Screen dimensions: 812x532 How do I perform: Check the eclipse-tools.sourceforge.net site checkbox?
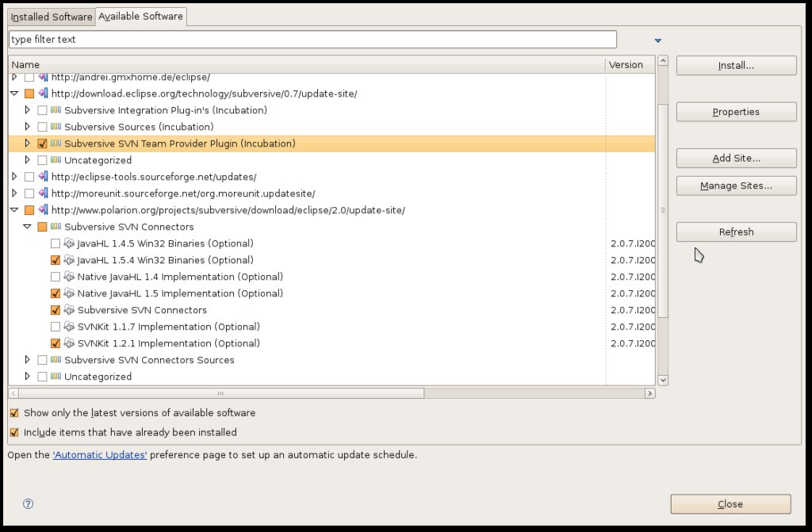[29, 177]
